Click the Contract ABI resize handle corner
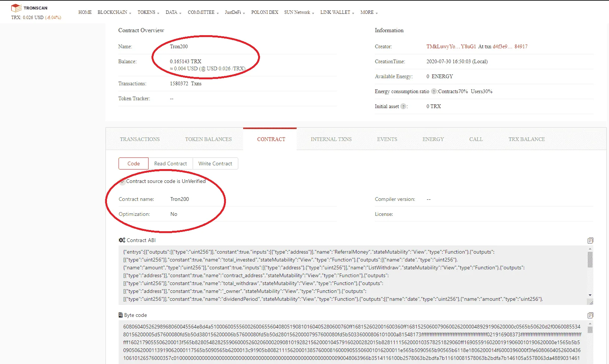 591,302
